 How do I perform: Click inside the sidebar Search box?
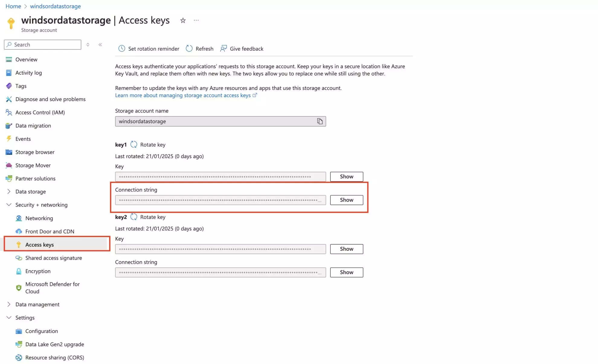pyautogui.click(x=42, y=44)
